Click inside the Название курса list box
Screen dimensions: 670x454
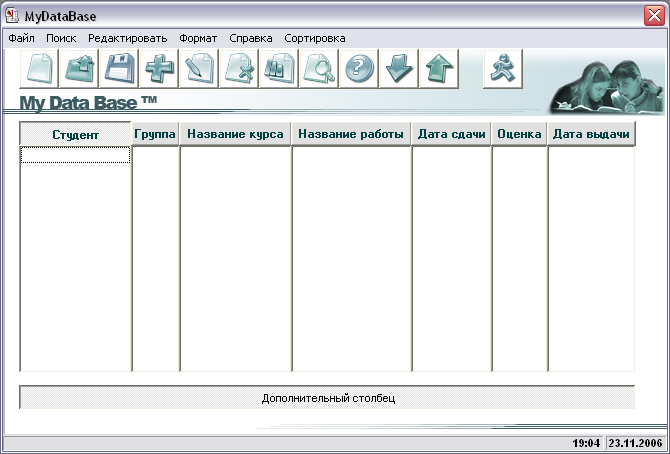235,259
